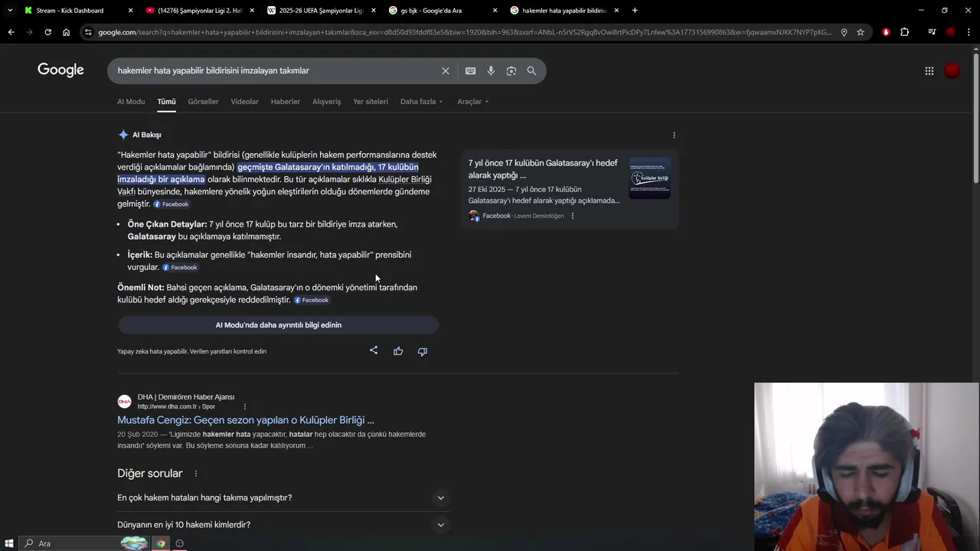Switch to Haberler tab
Screen dimensions: 980x551
285,101
